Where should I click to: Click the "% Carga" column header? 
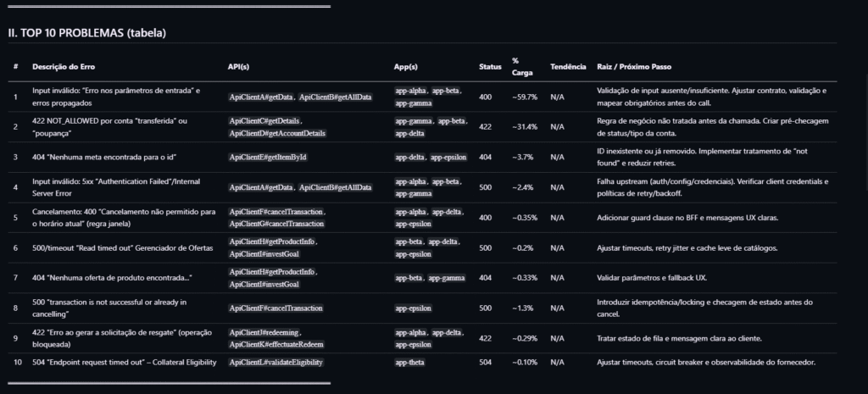[x=522, y=66]
